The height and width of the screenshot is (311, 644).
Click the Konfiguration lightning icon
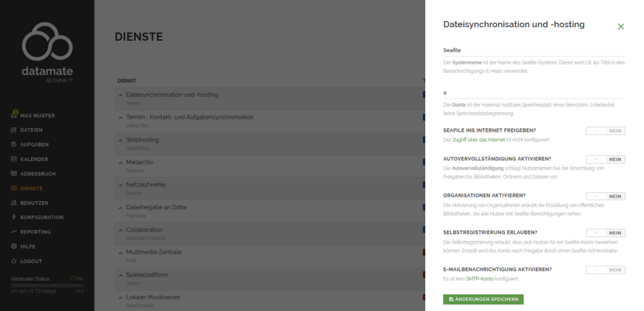tap(14, 217)
